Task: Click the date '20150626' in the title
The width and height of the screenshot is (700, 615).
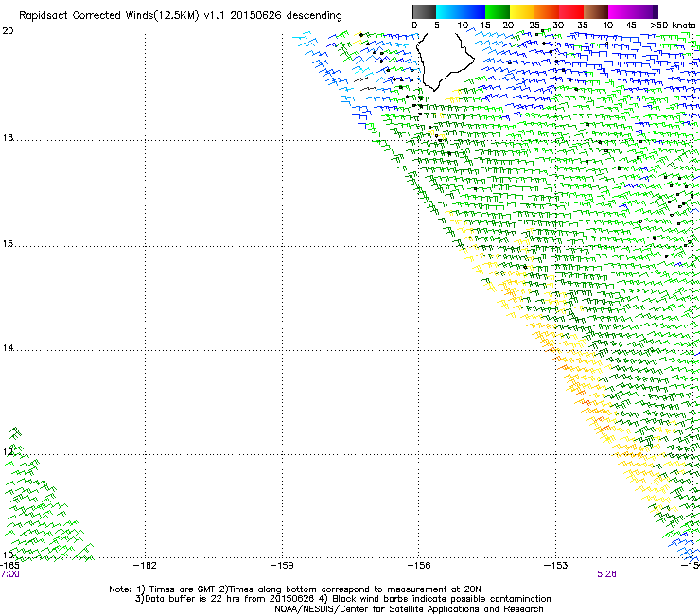Action: [x=255, y=15]
